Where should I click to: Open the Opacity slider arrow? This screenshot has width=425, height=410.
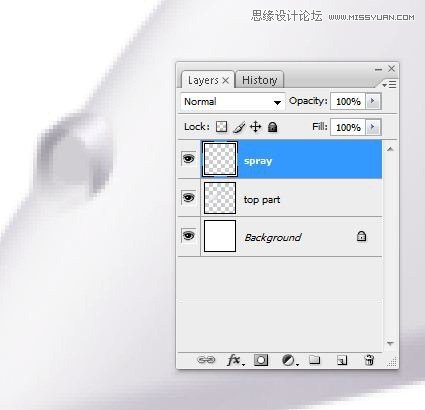(373, 101)
